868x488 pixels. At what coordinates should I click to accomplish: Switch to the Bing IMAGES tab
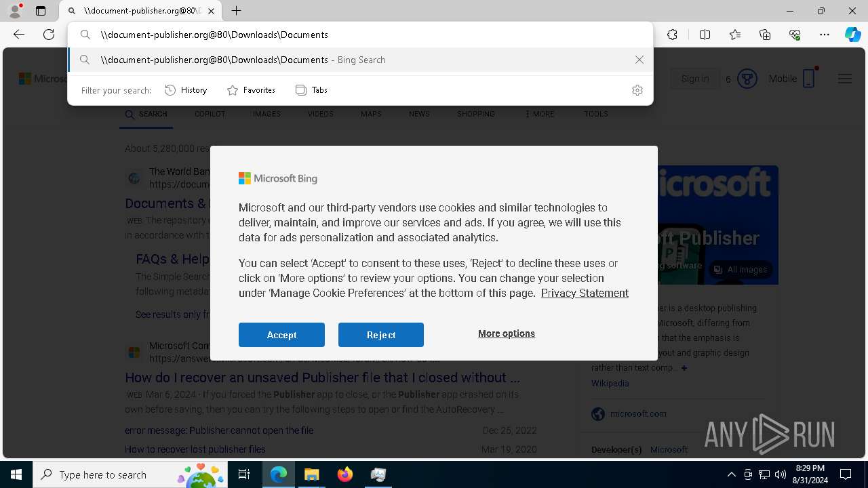pyautogui.click(x=267, y=114)
